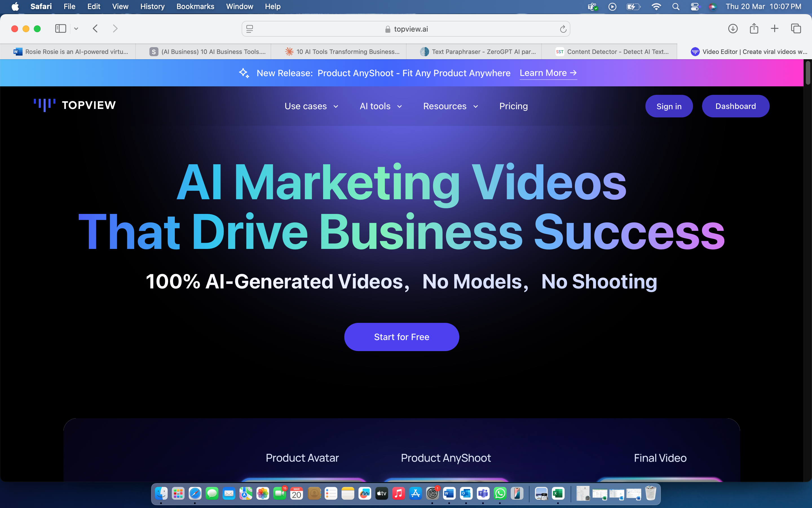The image size is (812, 508).
Task: Open Apple TV from the Dock
Action: (381, 493)
